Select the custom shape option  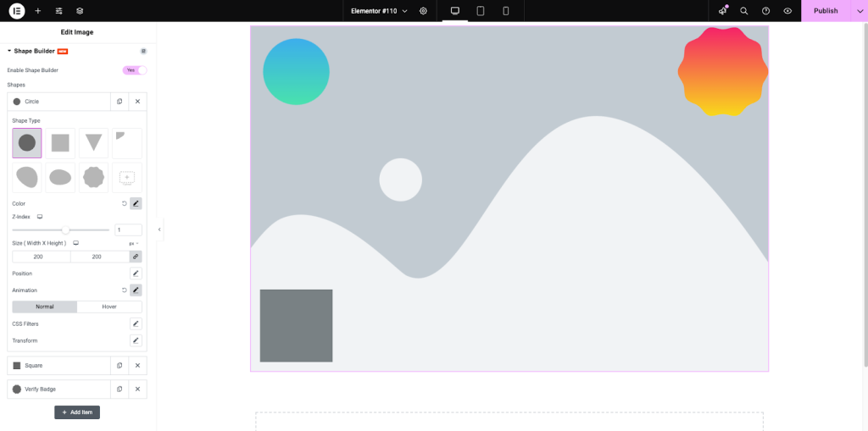coord(127,178)
